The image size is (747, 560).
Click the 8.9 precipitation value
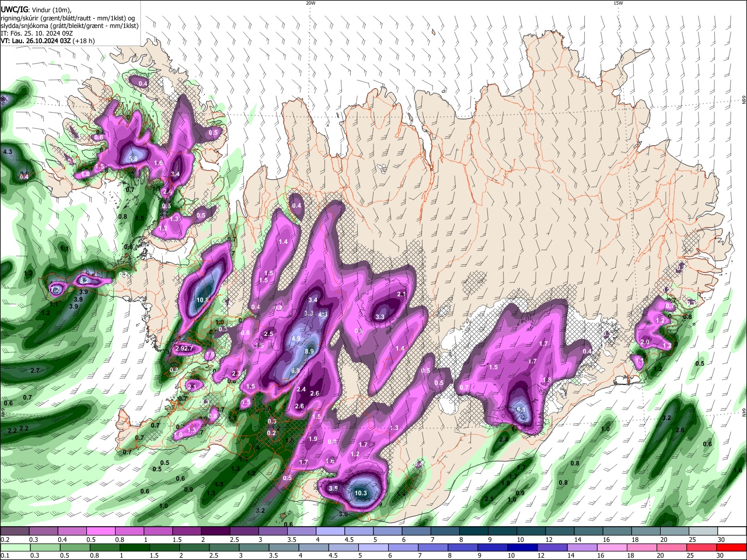309,351
